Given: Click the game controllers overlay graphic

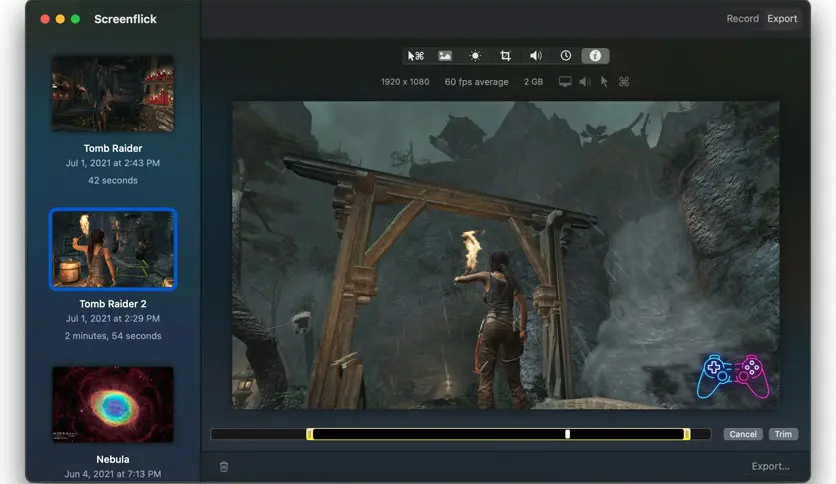Looking at the screenshot, I should click(x=733, y=376).
